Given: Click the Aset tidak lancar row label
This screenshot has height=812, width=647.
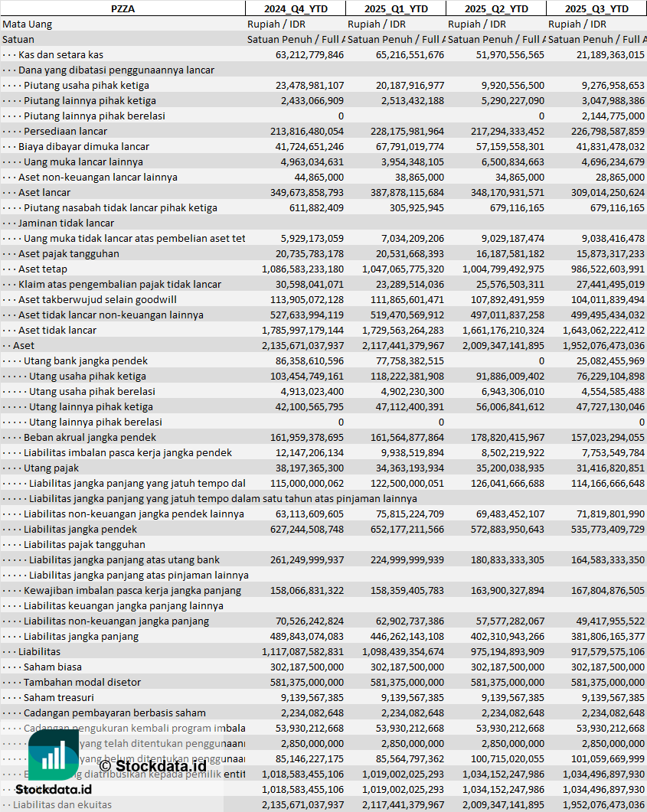Looking at the screenshot, I should pyautogui.click(x=57, y=331).
